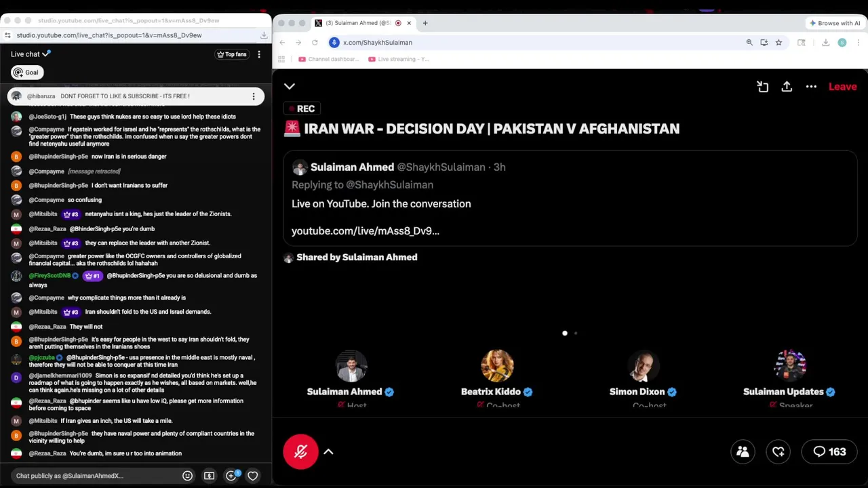Click the "so confusing" message by @Compayme

(x=85, y=200)
